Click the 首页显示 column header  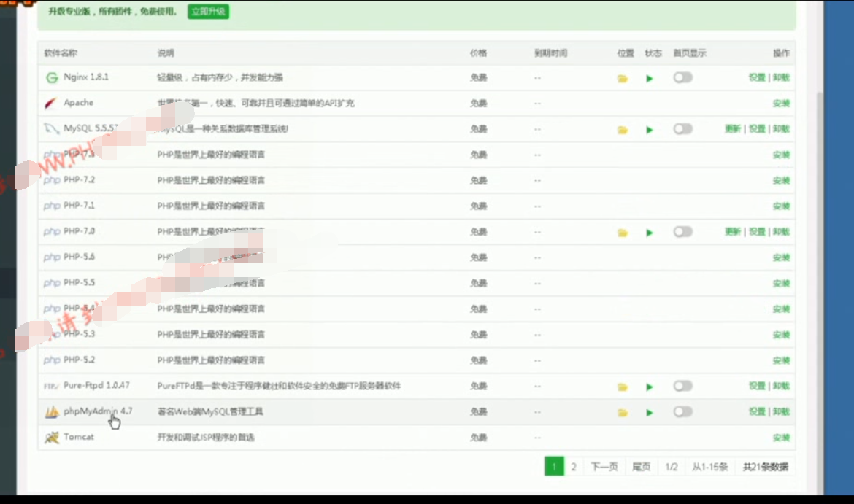click(x=690, y=53)
